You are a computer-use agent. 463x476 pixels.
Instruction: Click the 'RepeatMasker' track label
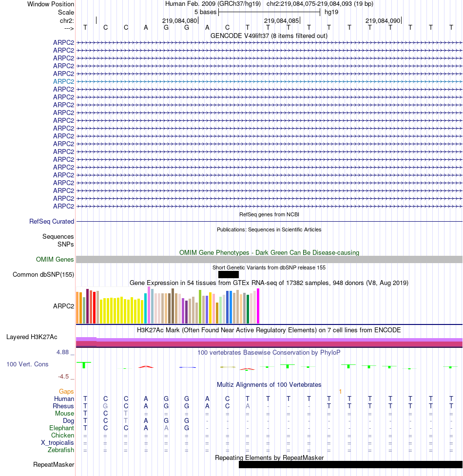pos(54,464)
